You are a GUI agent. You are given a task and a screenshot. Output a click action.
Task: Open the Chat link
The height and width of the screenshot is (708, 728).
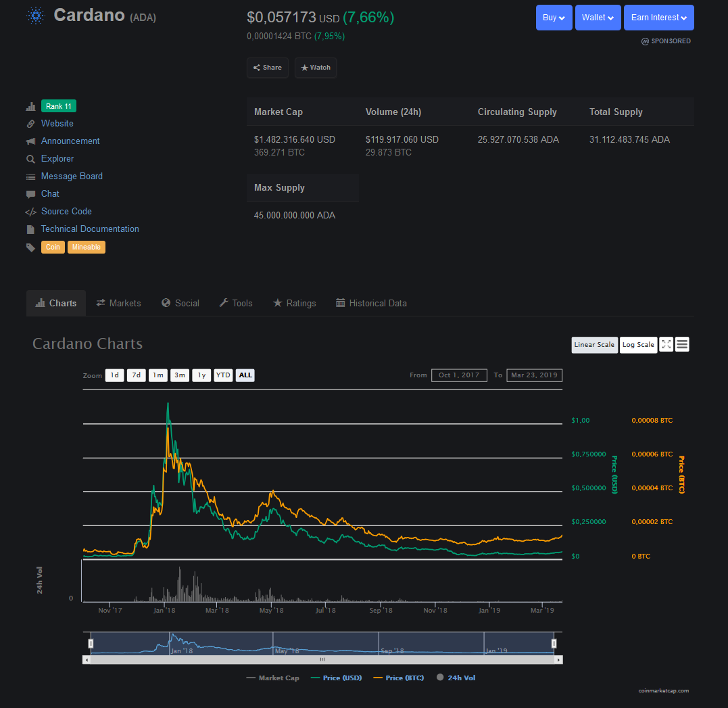pyautogui.click(x=50, y=194)
